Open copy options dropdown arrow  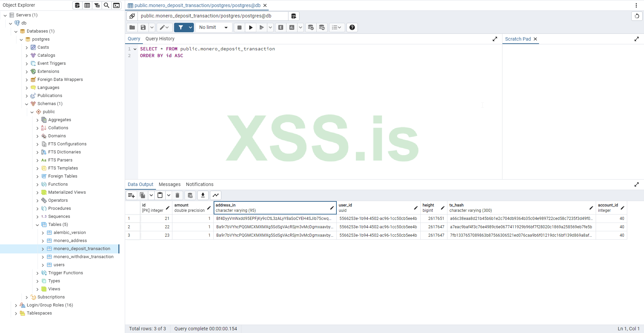[151, 195]
